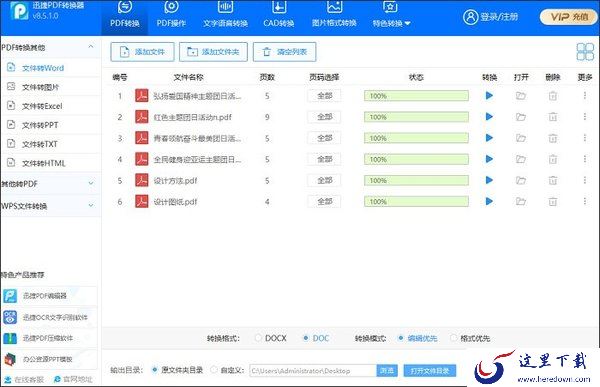Click the play icon in row 1

[x=489, y=96]
